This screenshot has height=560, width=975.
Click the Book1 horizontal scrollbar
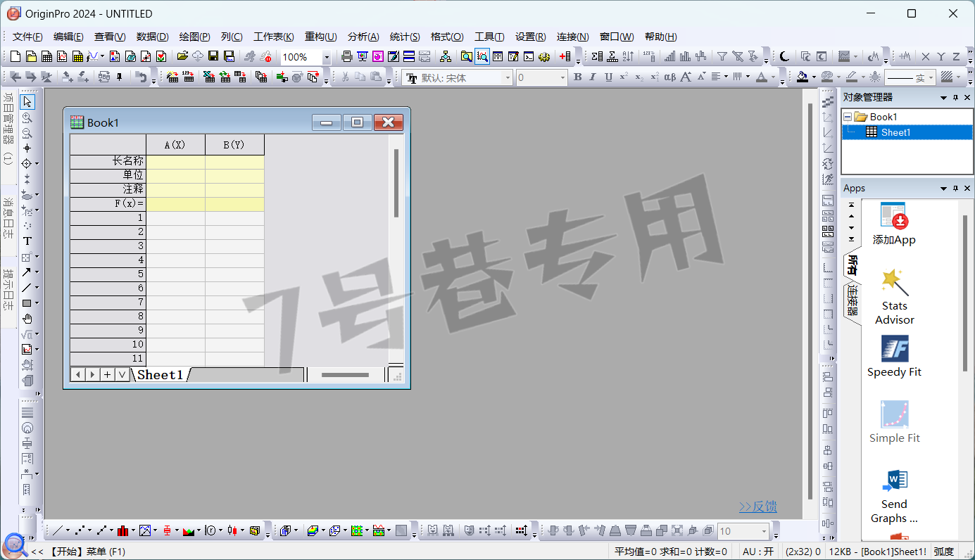pos(345,375)
